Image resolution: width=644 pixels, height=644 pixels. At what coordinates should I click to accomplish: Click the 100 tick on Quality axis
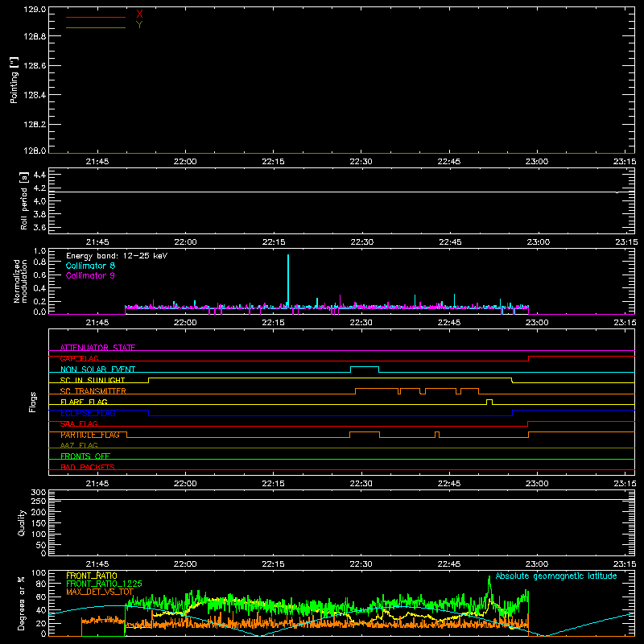pyautogui.click(x=39, y=535)
